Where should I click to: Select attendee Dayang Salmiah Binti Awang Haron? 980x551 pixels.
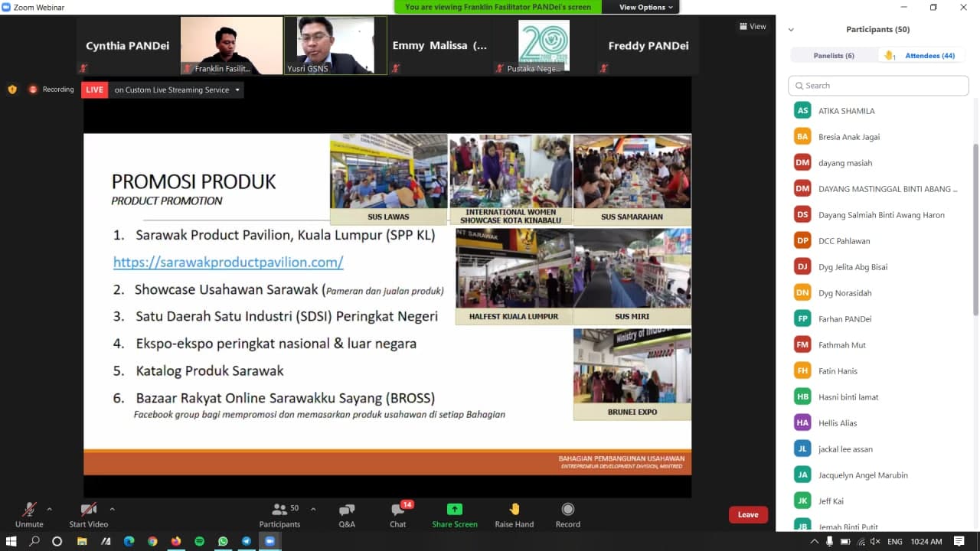point(880,215)
